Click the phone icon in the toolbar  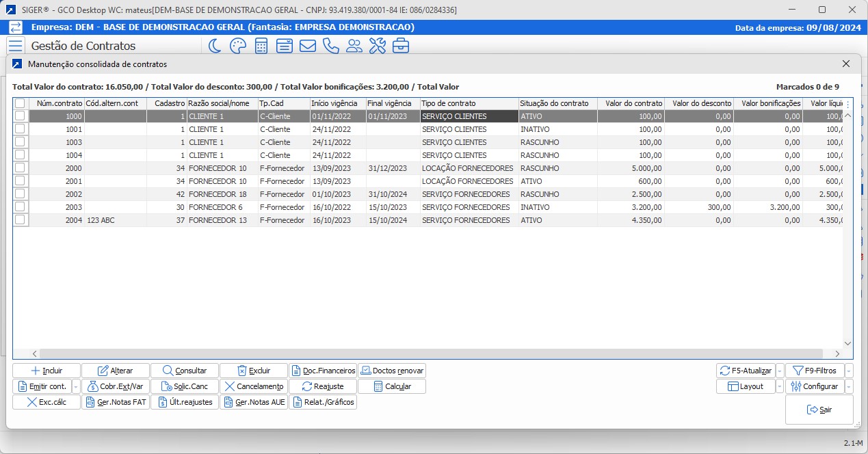click(330, 46)
